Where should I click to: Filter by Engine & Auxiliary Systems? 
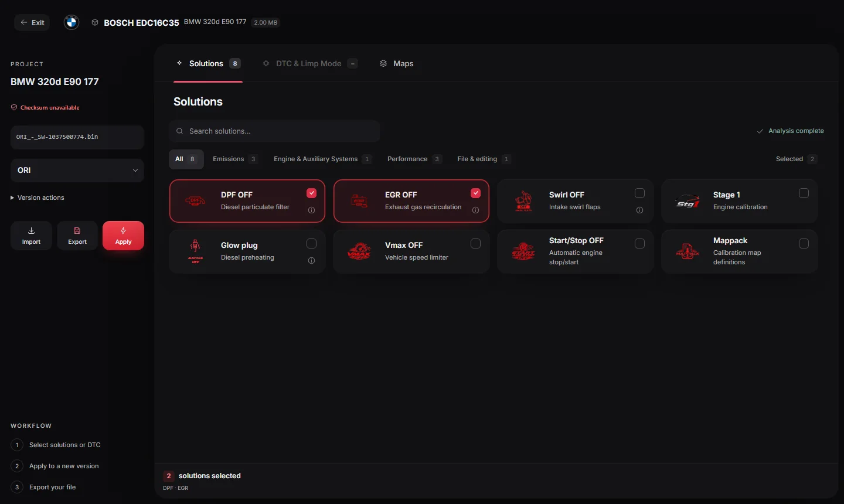click(x=322, y=159)
